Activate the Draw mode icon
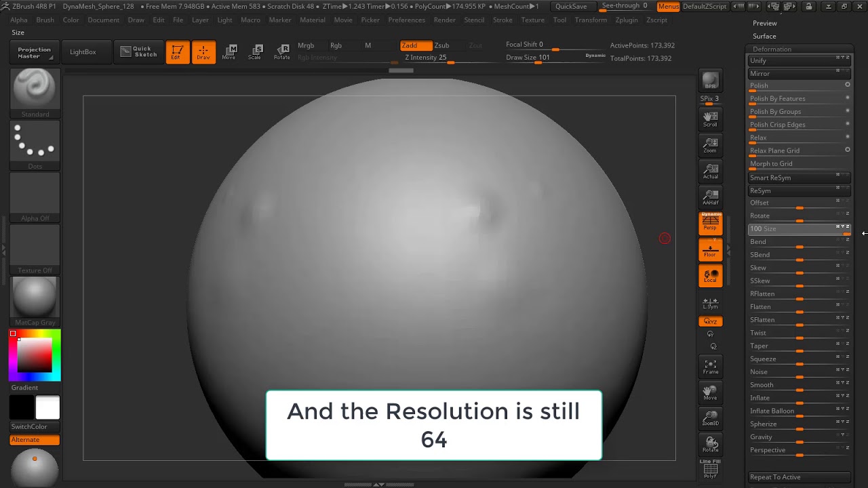Screen dimensions: 868x488 point(203,52)
